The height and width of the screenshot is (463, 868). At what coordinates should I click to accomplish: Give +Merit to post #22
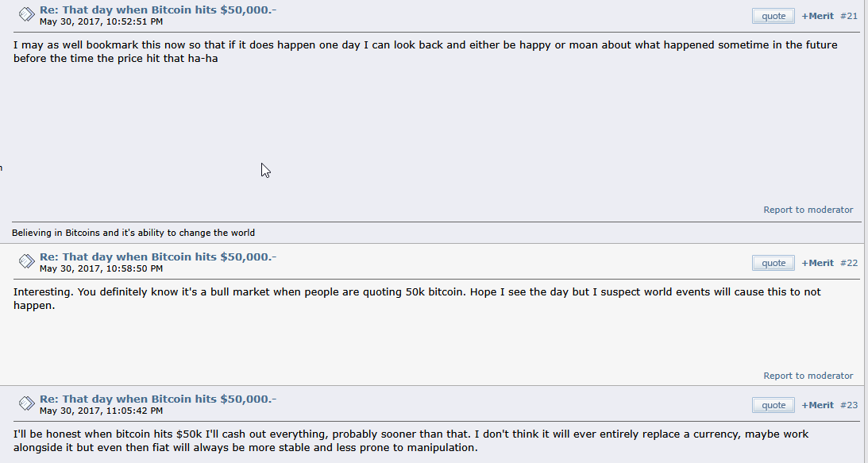818,263
